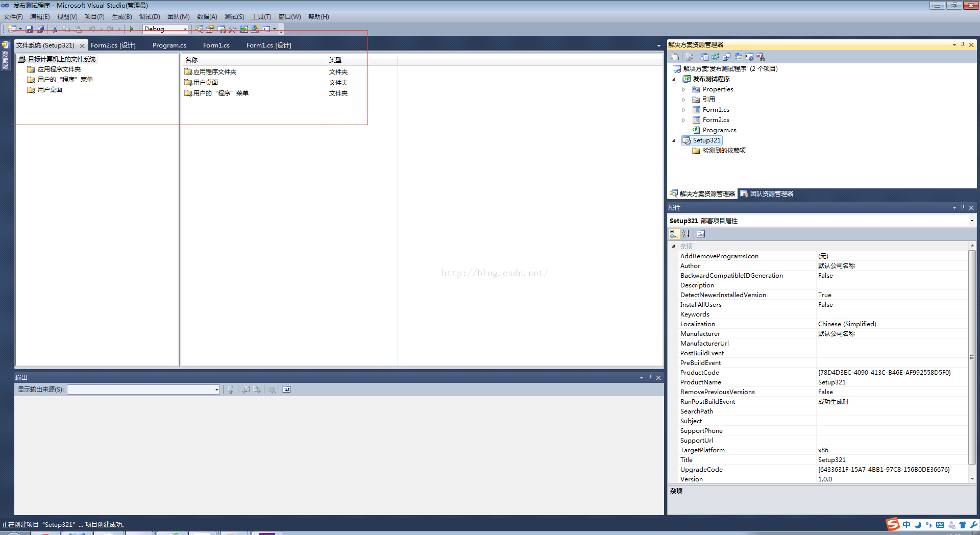Open Property Pages icon in Properties panel
The image size is (980, 535).
[x=701, y=234]
